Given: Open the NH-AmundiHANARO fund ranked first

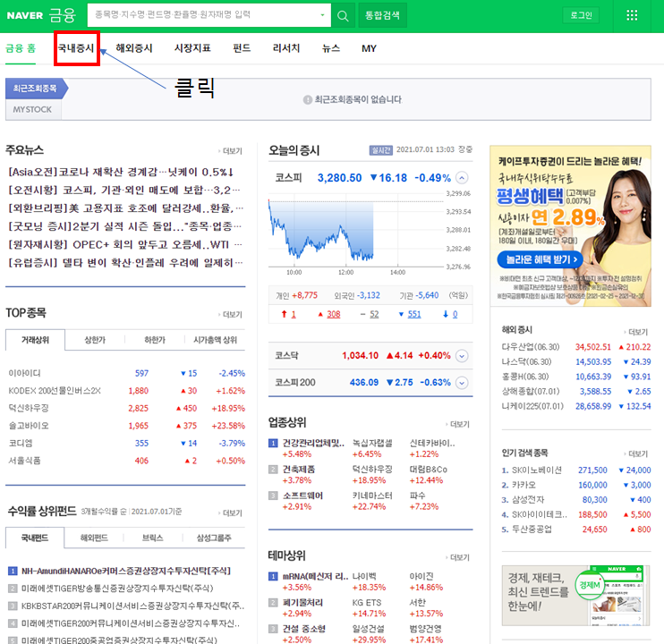Looking at the screenshot, I should (126, 572).
